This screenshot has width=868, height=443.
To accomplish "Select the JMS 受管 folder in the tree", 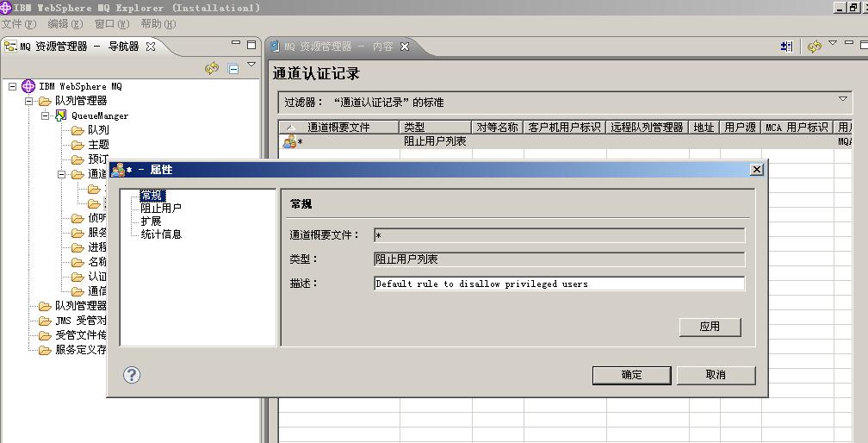I will point(81,321).
